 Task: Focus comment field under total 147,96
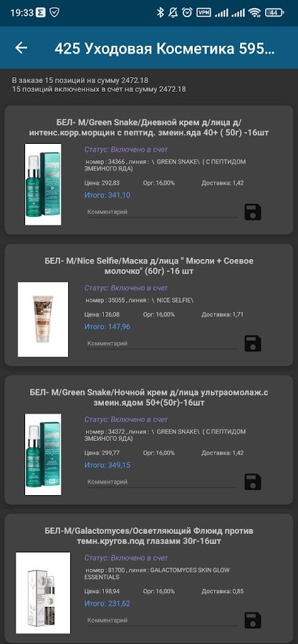(x=163, y=343)
